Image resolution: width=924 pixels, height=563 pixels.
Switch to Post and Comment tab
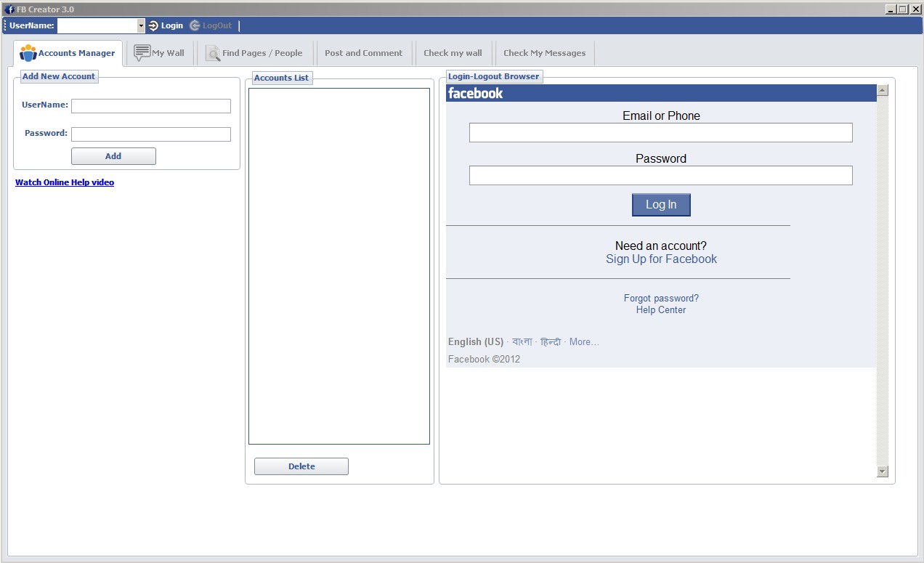point(363,53)
